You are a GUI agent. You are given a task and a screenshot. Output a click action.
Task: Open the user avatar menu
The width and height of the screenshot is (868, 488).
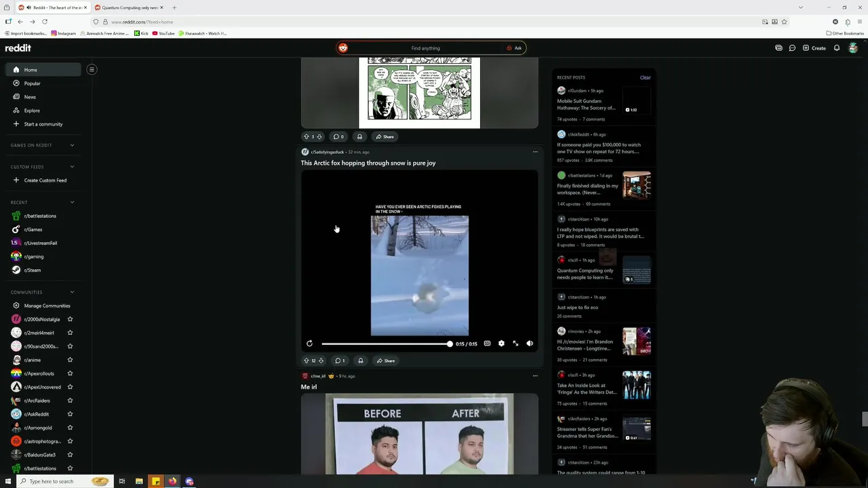(x=853, y=48)
